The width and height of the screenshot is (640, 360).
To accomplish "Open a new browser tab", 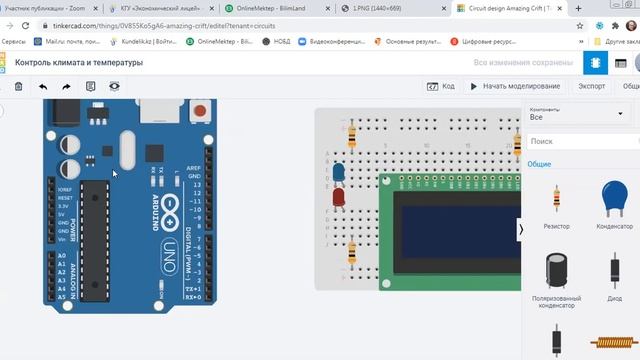I will click(578, 8).
